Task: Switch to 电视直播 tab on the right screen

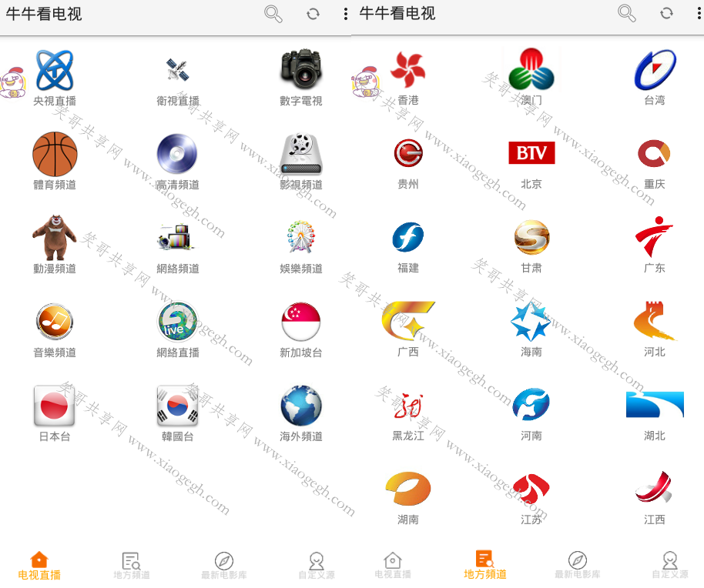Action: coord(393,565)
